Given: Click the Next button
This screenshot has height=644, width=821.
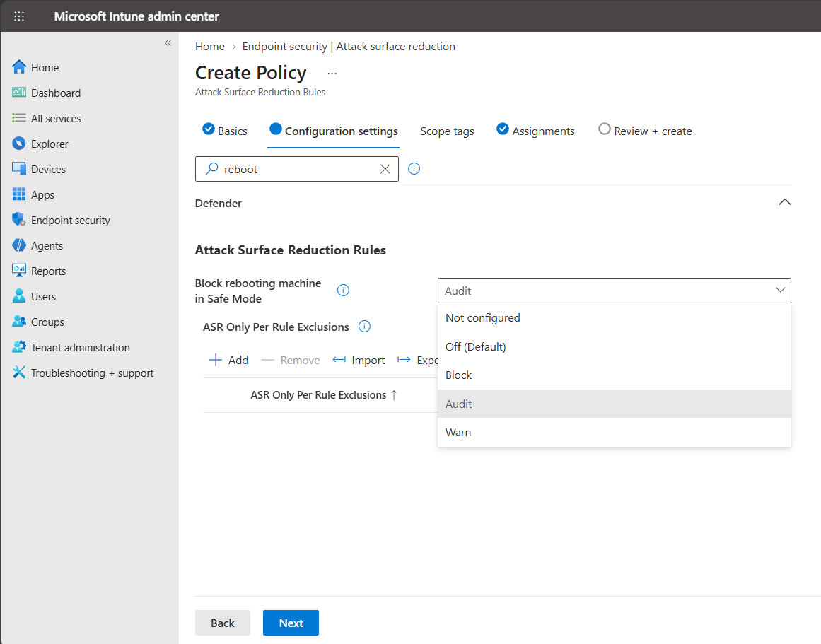Looking at the screenshot, I should (x=291, y=623).
